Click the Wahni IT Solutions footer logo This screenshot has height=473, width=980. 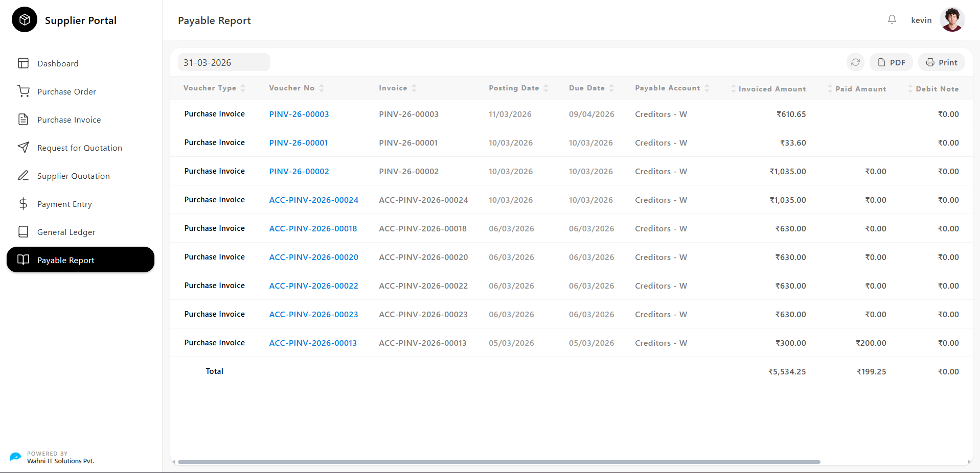tap(15, 457)
